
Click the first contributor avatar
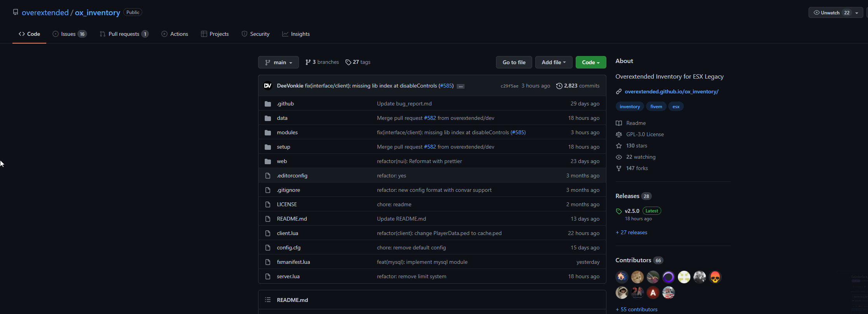click(x=622, y=277)
